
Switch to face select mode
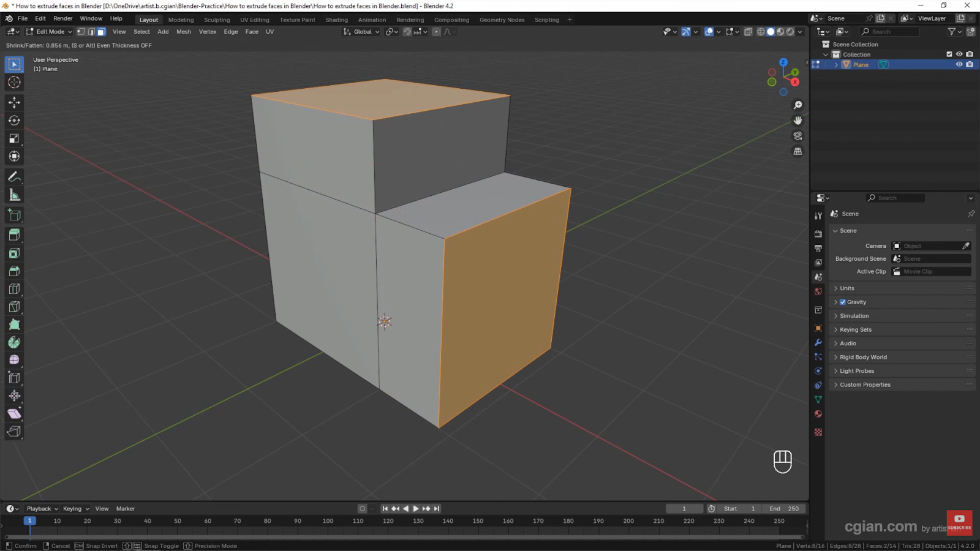pyautogui.click(x=101, y=32)
